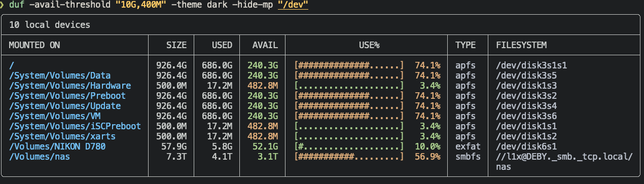
Task: Click the exfat type value
Action: 468,146
